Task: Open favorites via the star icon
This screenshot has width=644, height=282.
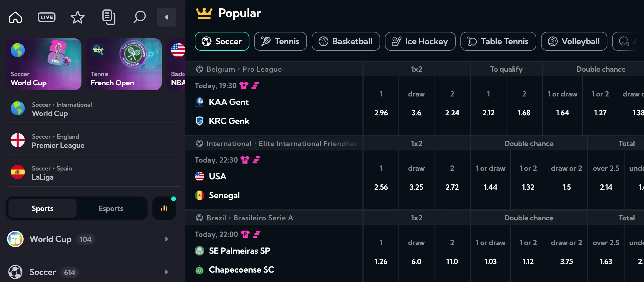Action: coord(78,17)
